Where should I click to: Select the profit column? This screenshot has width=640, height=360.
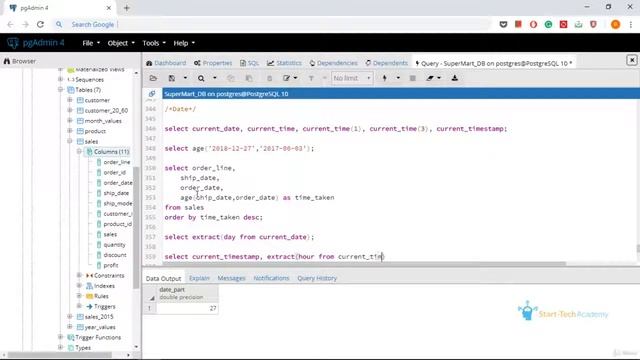[111, 265]
